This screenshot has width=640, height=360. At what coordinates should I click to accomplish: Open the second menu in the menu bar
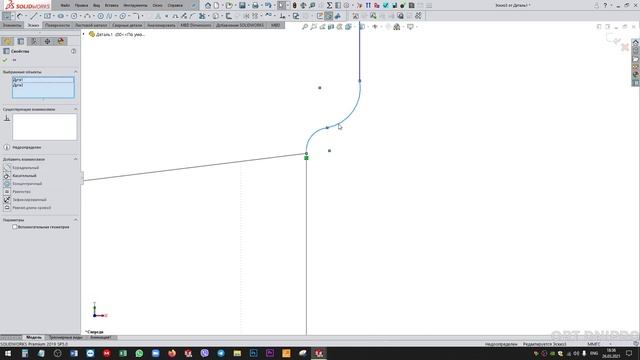[x=81, y=5]
